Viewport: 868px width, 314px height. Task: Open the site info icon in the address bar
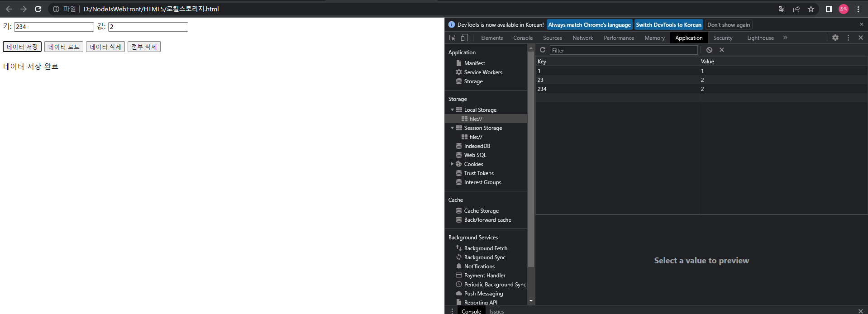coord(56,9)
